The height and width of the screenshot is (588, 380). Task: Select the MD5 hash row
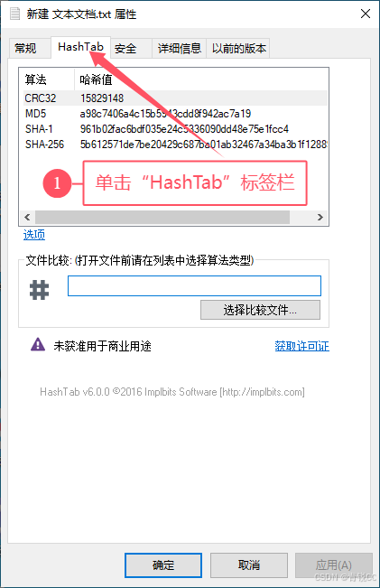pyautogui.click(x=175, y=114)
